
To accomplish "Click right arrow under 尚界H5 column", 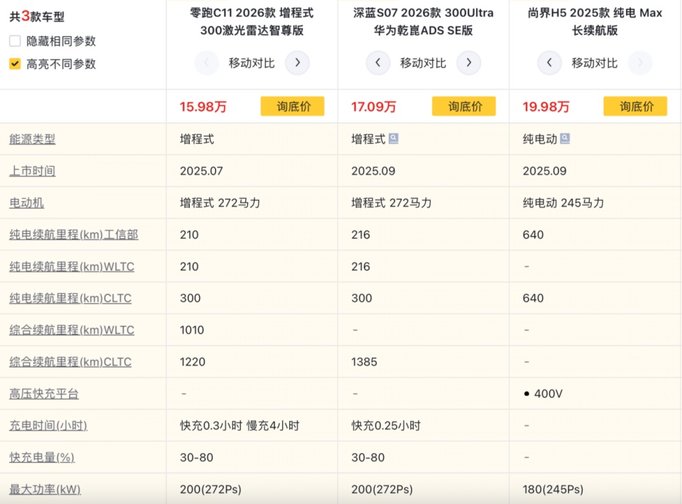I will click(x=638, y=63).
